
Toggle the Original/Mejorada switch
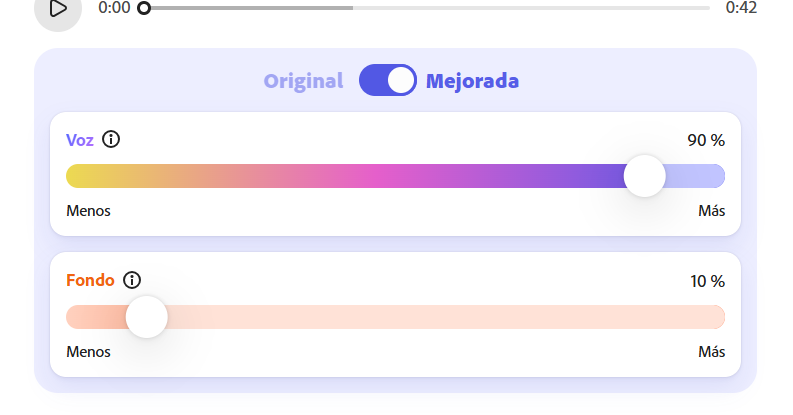point(388,81)
